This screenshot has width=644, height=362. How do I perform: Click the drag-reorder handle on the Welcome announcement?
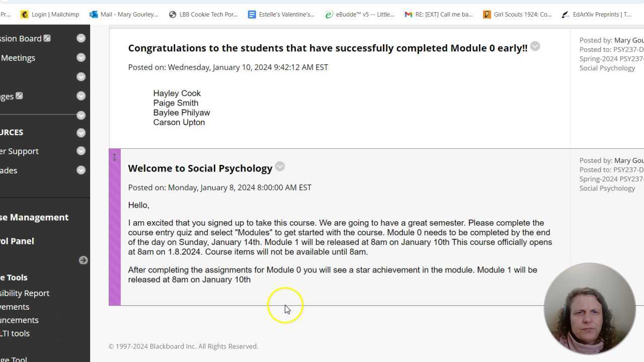(115, 157)
